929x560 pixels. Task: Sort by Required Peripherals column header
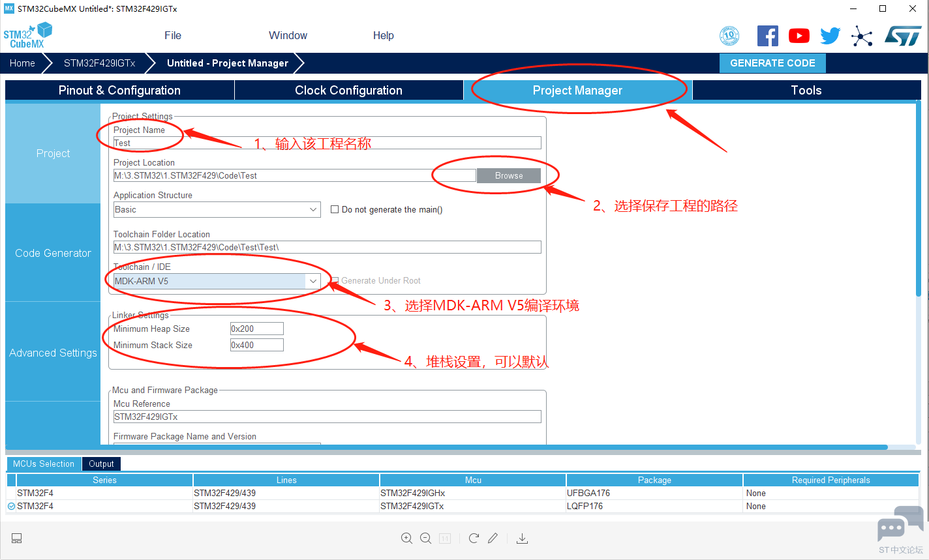tap(831, 480)
